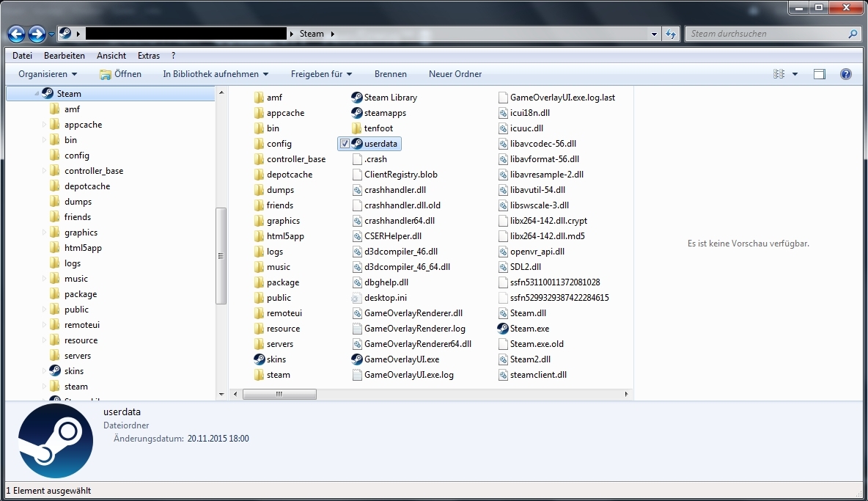
Task: Select the ssfn53110011372081028 file
Action: [x=555, y=282]
